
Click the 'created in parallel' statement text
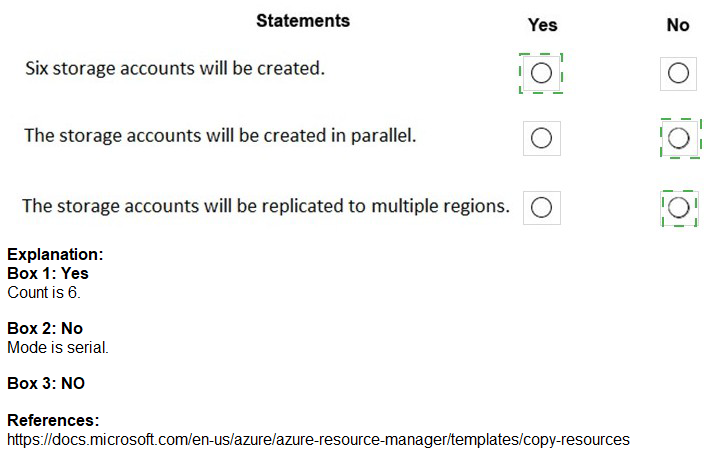[220, 136]
